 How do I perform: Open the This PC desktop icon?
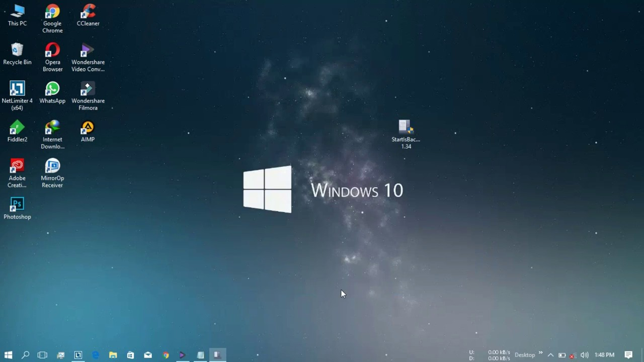[x=17, y=15]
